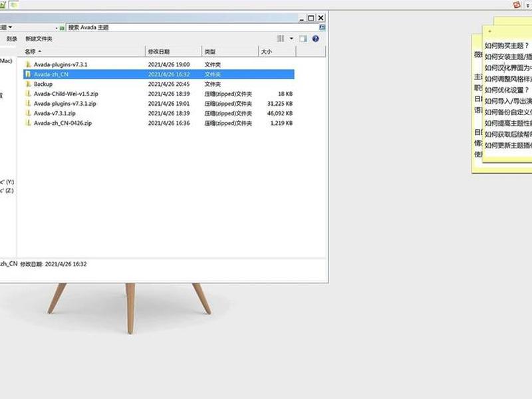532x399 pixels.
Task: Click sticky note line starting 如何汉化界面
Action: (x=508, y=68)
